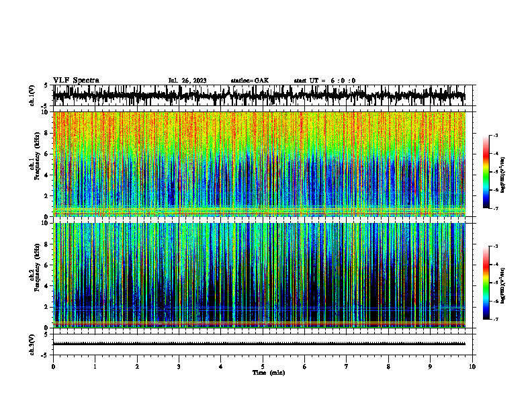The image size is (532, 411).
Task: Click time axis tick label "0"
Action: (x=53, y=367)
